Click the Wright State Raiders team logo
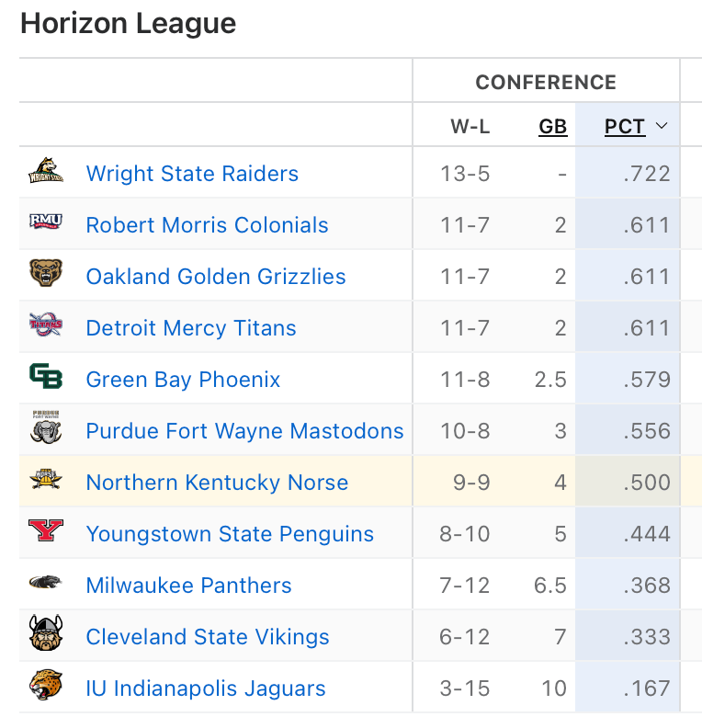 tap(46, 173)
